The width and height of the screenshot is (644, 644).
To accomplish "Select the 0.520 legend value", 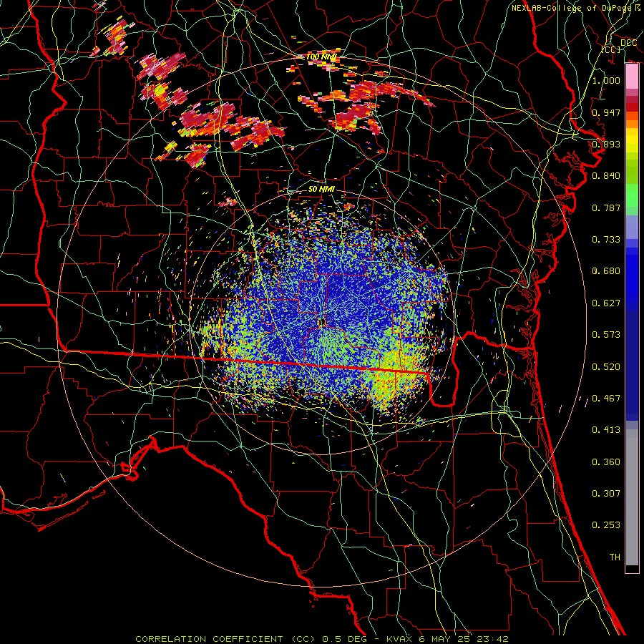I will (x=606, y=367).
